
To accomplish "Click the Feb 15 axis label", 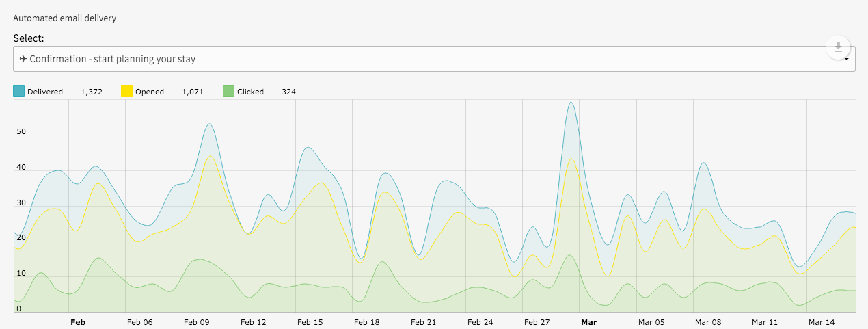I will point(310,321).
